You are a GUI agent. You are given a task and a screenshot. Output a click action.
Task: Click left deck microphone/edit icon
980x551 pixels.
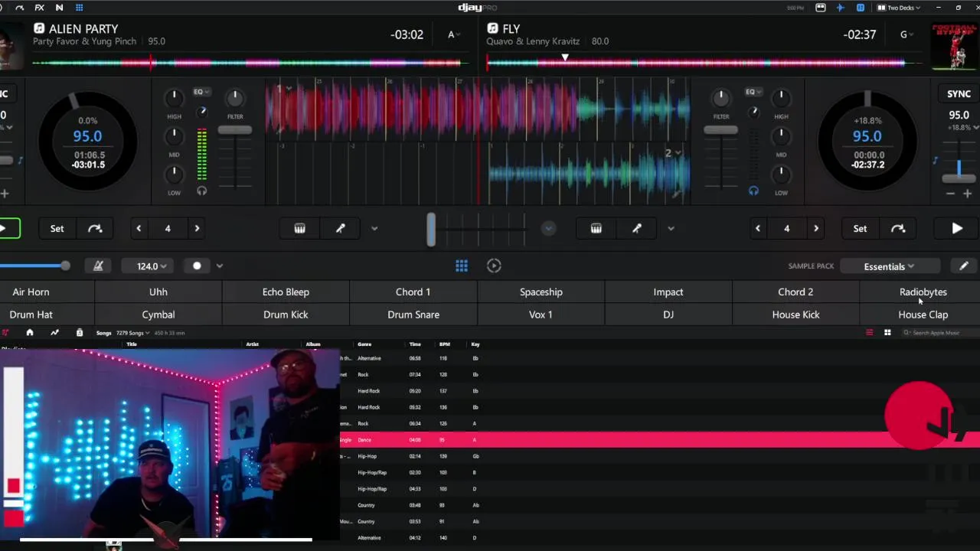(341, 228)
